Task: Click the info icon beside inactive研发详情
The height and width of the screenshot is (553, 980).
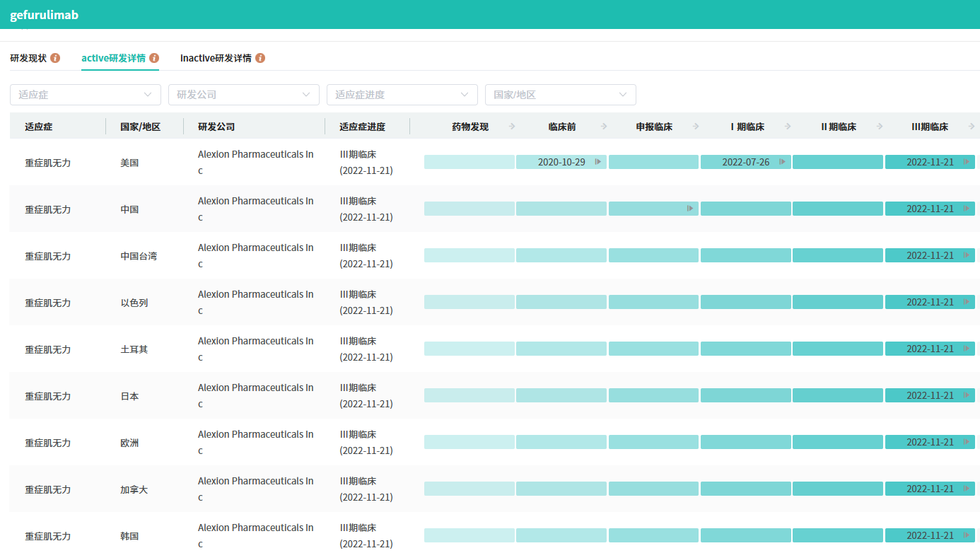Action: click(260, 58)
